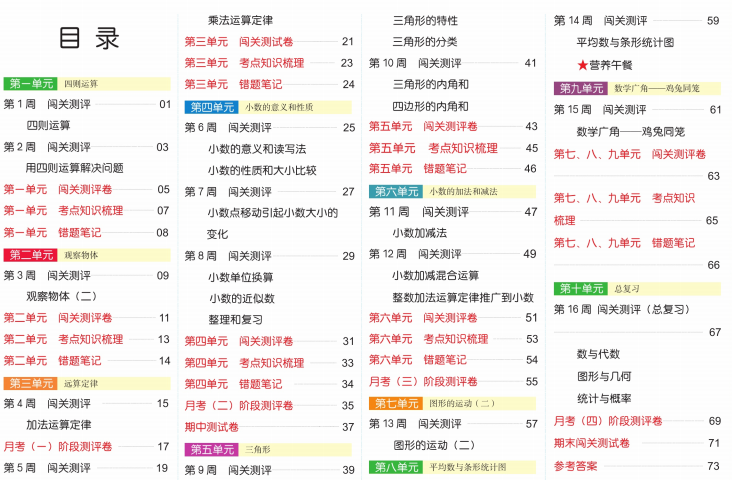Select the red 第二单元 unit header
Image resolution: width=732 pixels, height=480 pixels.
[29, 255]
